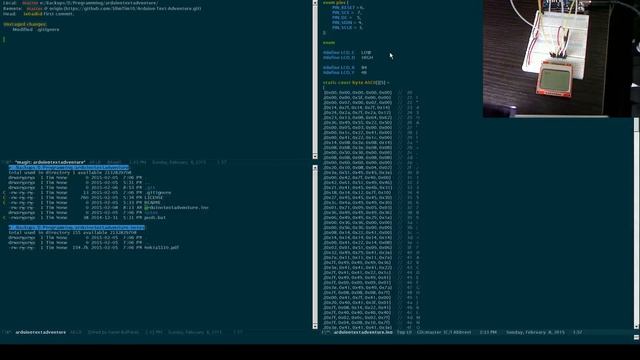
Task: Click the ardoinotextadventure dired mode line buffer name
Action: tap(40, 332)
